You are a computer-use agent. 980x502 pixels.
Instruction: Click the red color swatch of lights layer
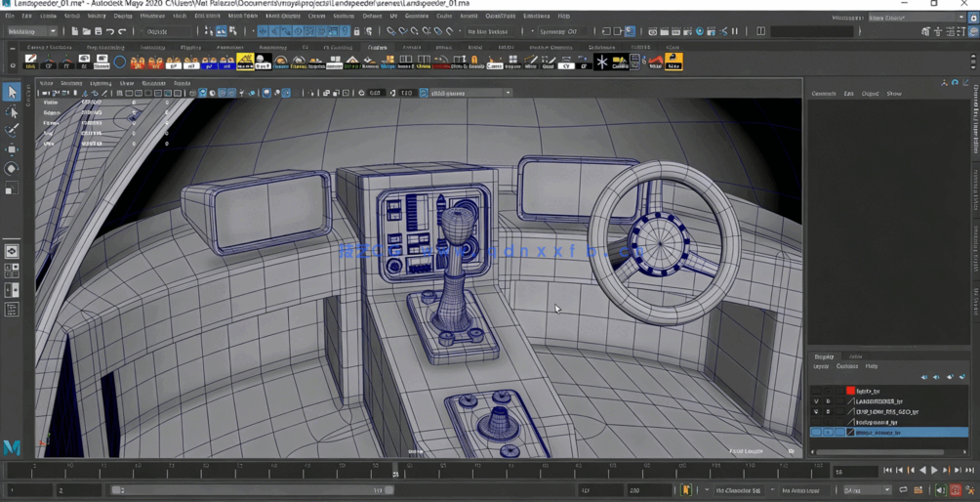[850, 391]
